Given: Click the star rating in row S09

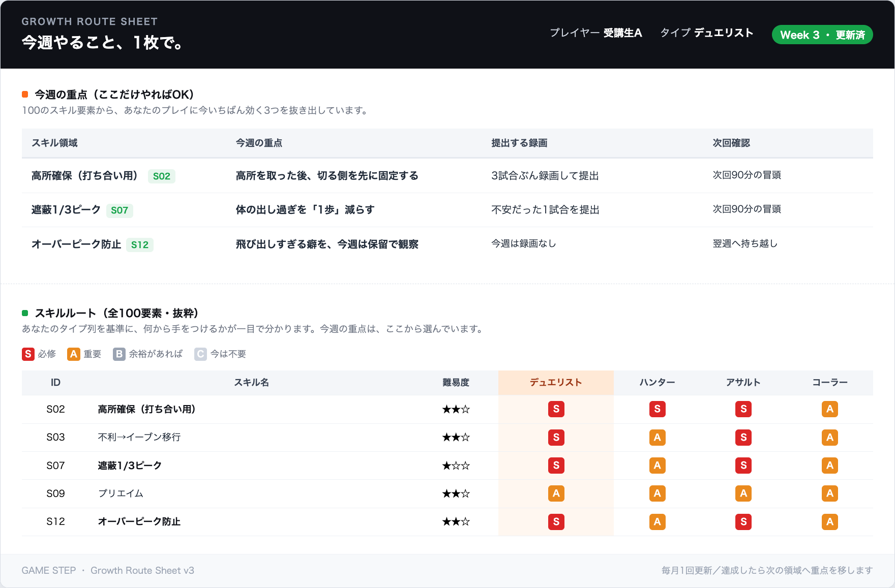Looking at the screenshot, I should (x=456, y=493).
